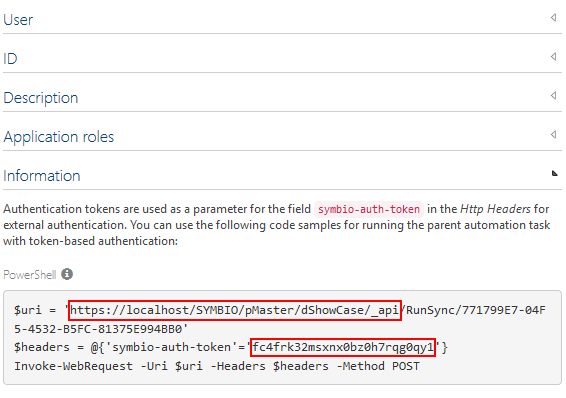This screenshot has width=566, height=398.
Task: Click the info icon beside PowerShell
Action: (67, 274)
